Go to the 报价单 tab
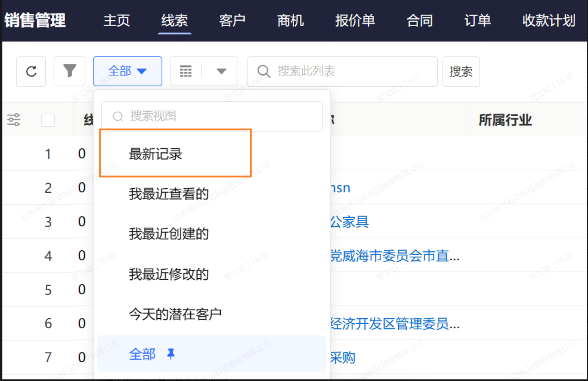588x381 pixels. point(355,21)
